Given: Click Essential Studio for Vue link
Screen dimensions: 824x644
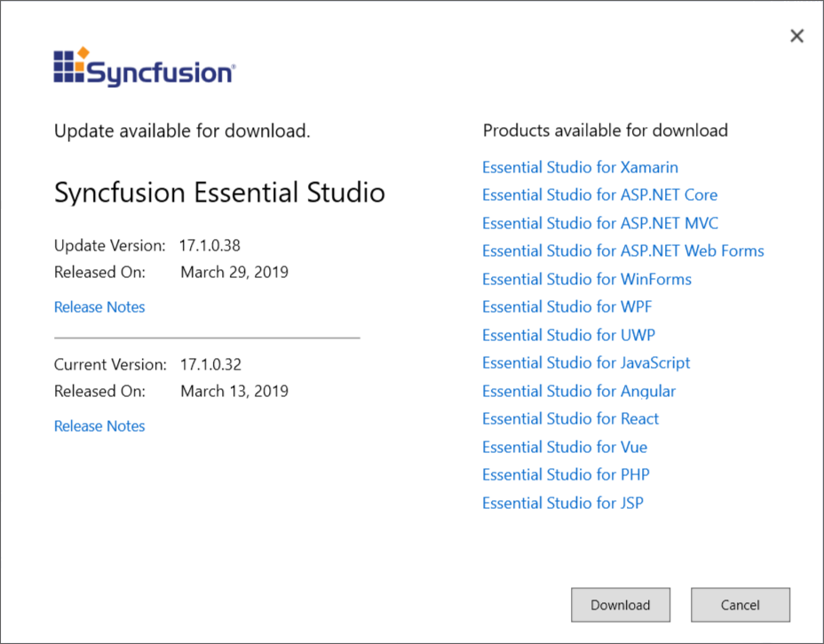Looking at the screenshot, I should point(565,448).
